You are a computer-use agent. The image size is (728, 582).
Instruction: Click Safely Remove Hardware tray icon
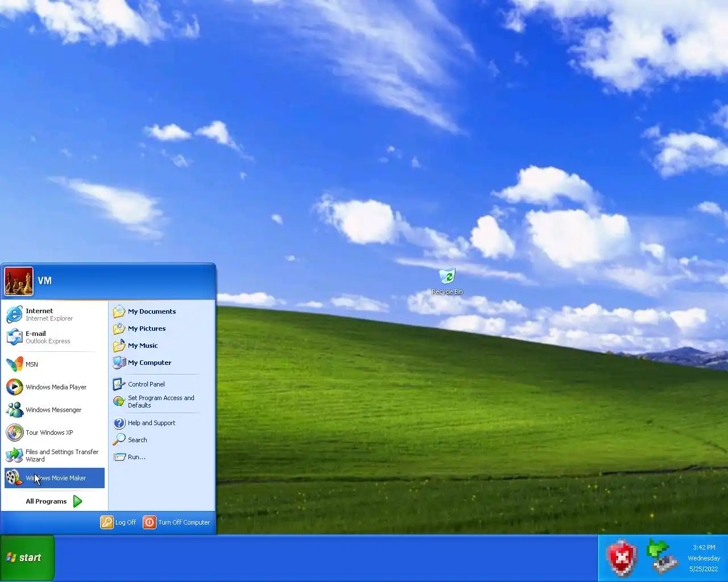[662, 557]
